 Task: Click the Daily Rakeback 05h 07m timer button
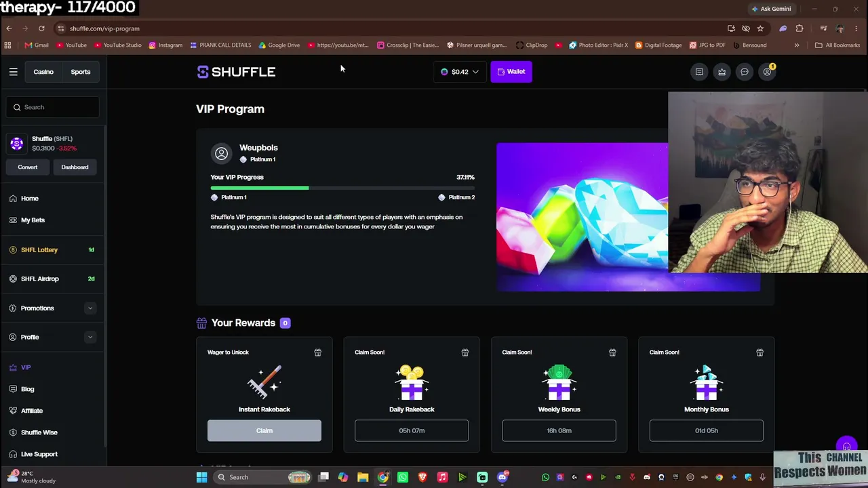412,431
